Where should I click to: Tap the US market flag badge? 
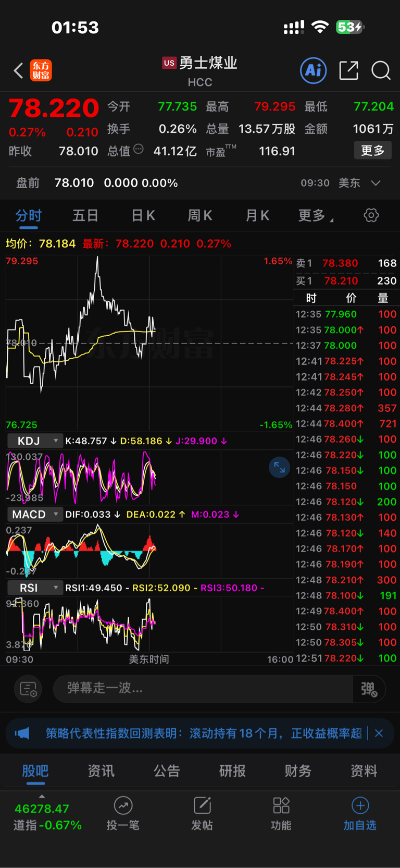coord(169,63)
